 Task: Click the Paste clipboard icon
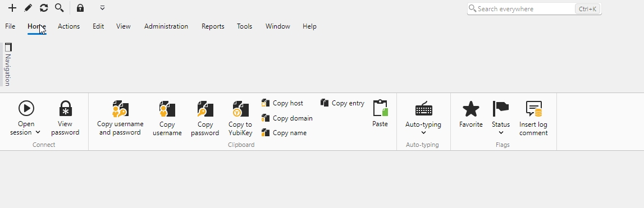380,108
